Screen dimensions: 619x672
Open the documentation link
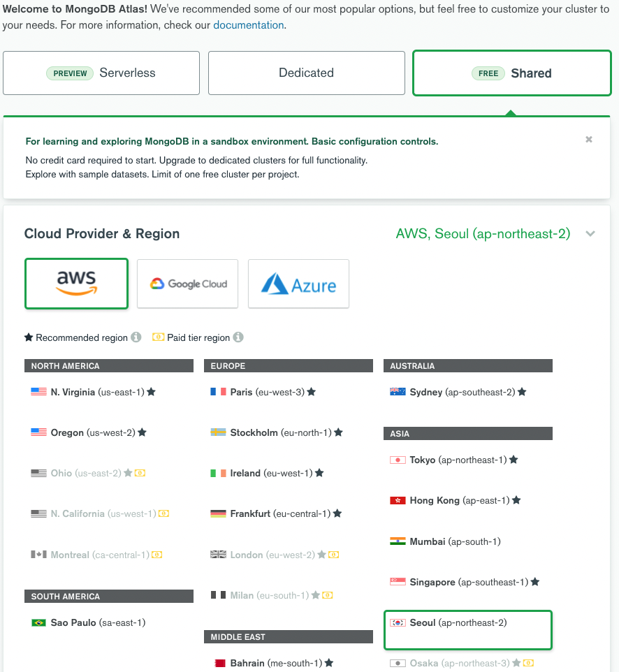(249, 25)
